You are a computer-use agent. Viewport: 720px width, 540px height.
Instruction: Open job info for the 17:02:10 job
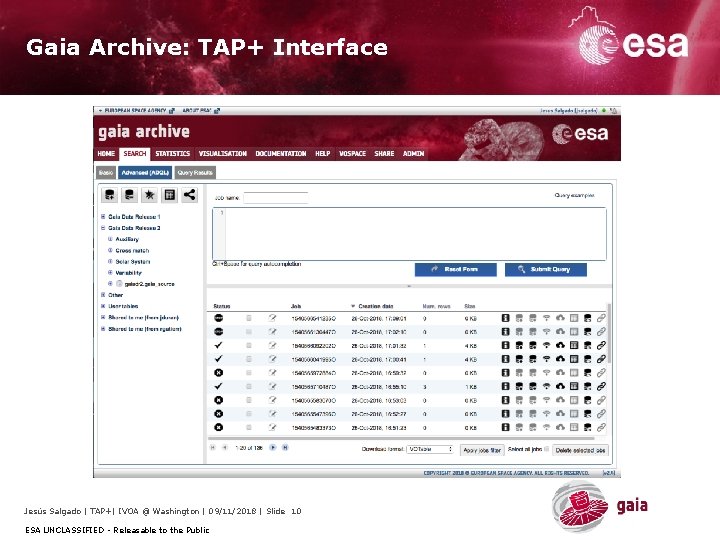(506, 332)
